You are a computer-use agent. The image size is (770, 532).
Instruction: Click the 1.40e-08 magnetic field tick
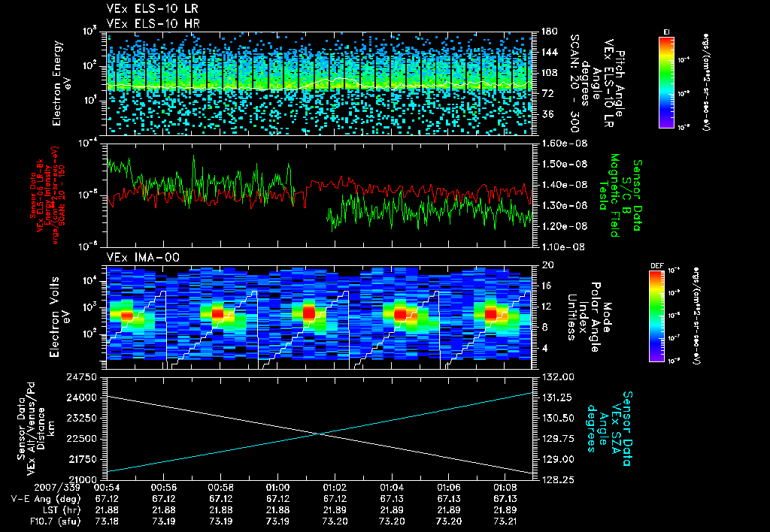click(x=564, y=185)
